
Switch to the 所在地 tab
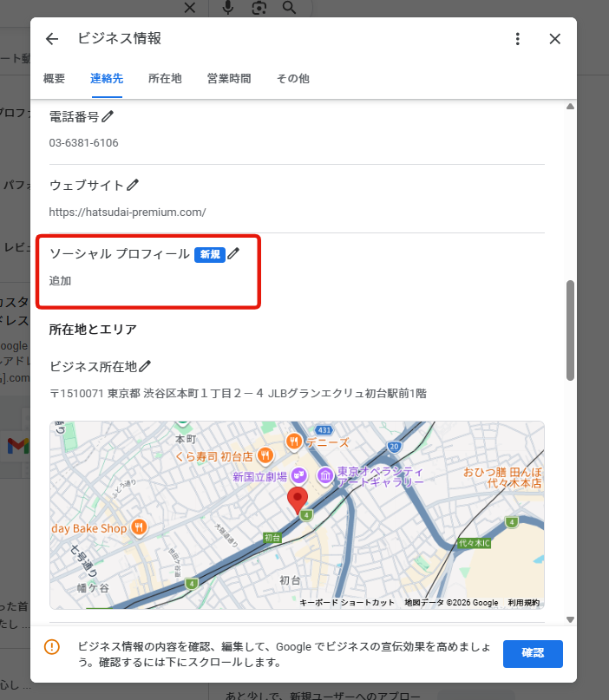point(165,79)
